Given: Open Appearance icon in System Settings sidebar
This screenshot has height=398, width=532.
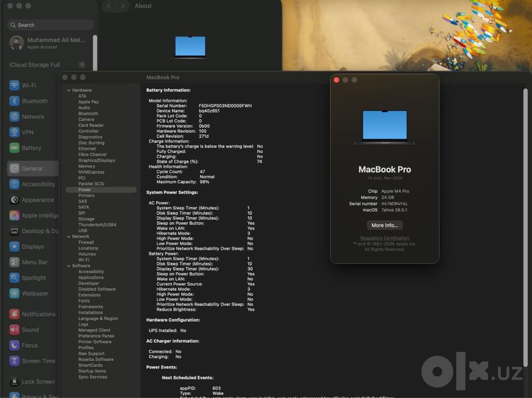Looking at the screenshot, I should pos(14,199).
